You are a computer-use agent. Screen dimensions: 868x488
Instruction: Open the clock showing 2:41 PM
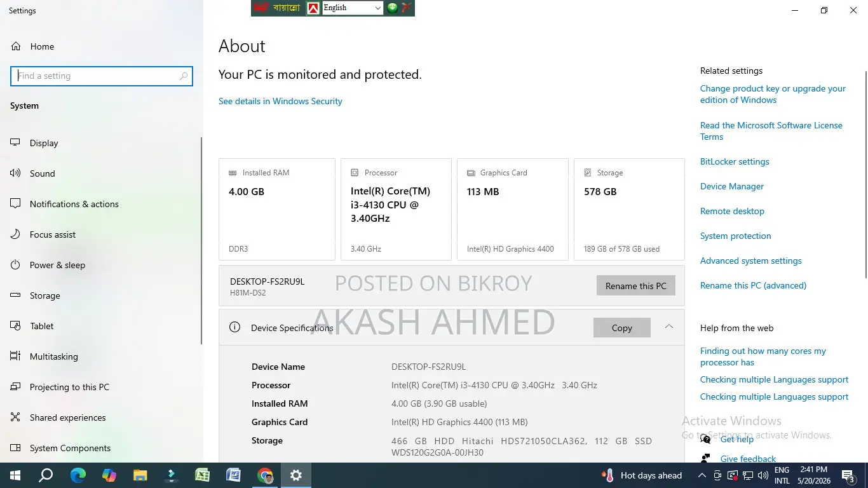[x=815, y=475]
